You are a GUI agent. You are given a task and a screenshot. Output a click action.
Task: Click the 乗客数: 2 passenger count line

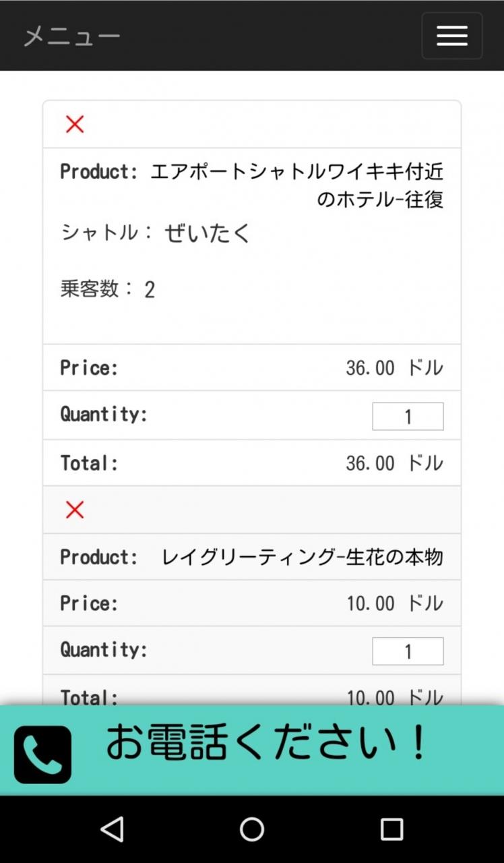[x=108, y=289]
